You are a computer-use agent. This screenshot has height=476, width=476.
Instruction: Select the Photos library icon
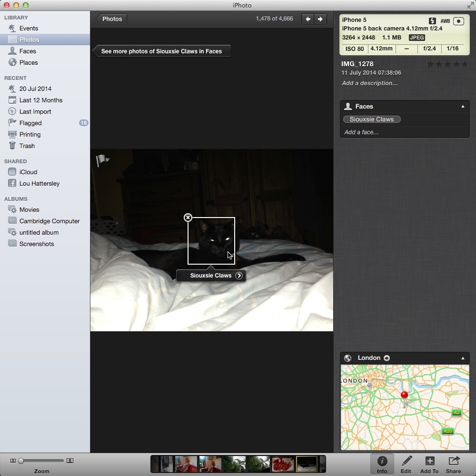click(12, 40)
